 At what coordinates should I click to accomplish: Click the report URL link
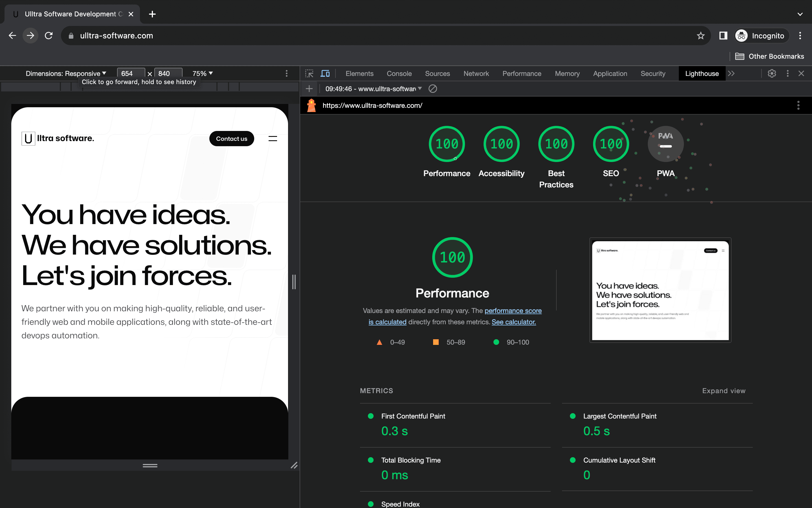click(x=372, y=106)
